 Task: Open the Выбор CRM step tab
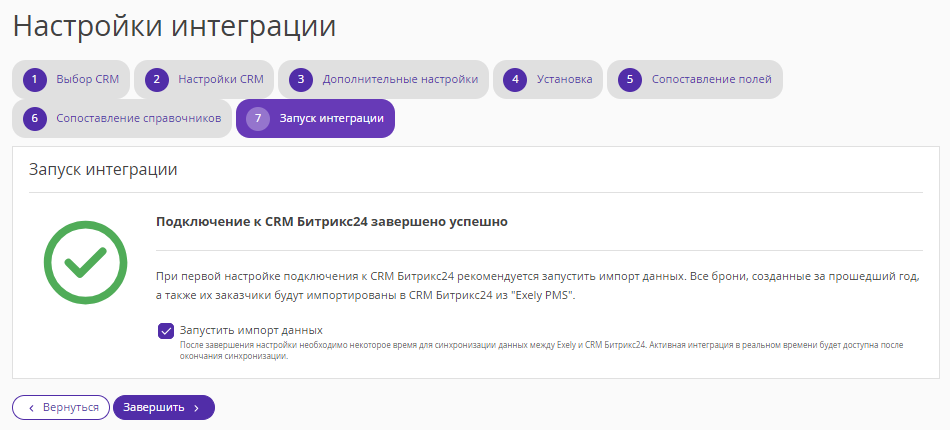(71, 79)
